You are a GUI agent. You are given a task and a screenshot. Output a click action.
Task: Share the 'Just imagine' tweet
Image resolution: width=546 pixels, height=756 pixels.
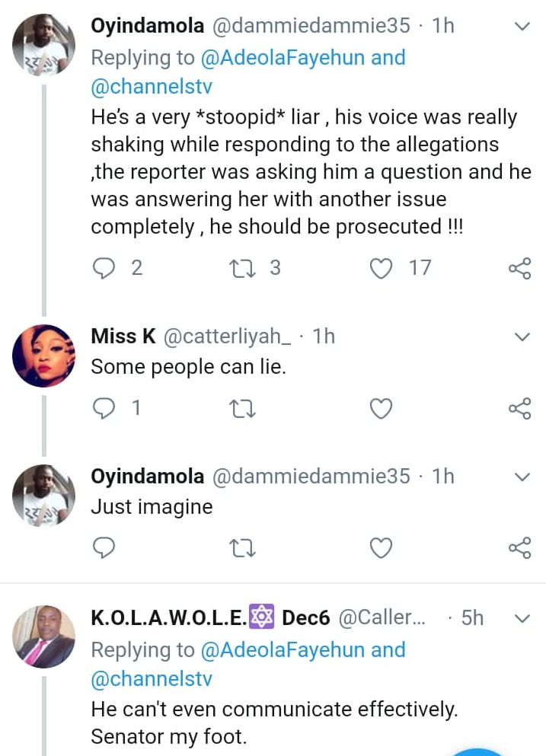point(519,547)
